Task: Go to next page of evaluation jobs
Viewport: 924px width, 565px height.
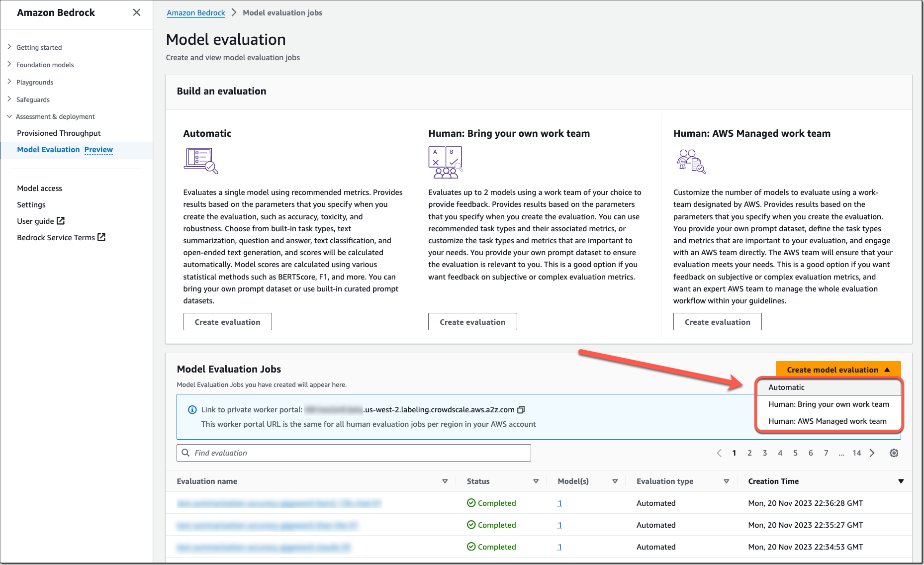Action: 872,453
